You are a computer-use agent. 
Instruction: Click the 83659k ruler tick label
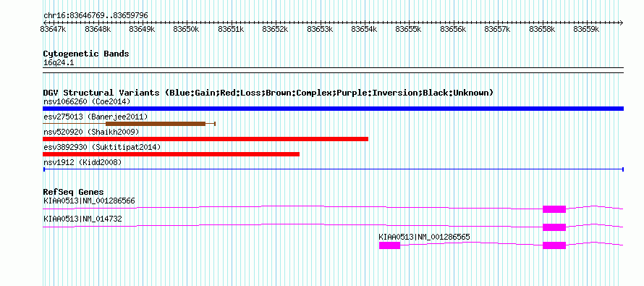click(x=587, y=29)
